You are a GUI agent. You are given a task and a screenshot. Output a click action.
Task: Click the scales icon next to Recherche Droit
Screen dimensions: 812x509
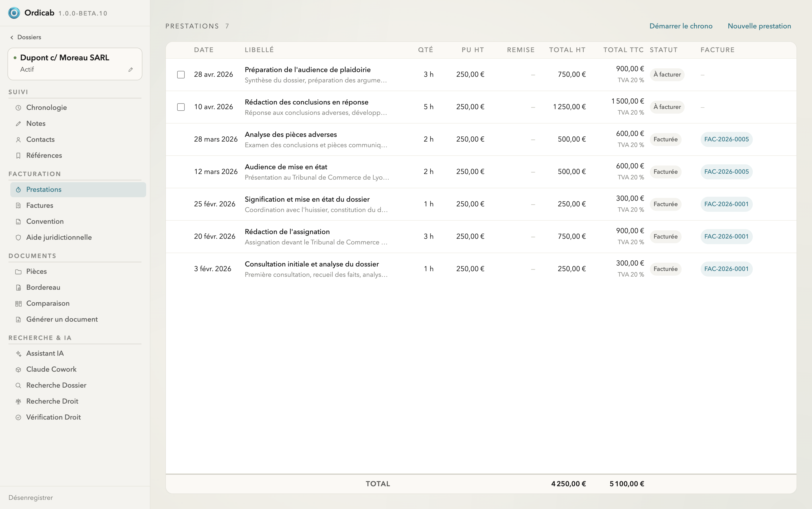tap(19, 401)
